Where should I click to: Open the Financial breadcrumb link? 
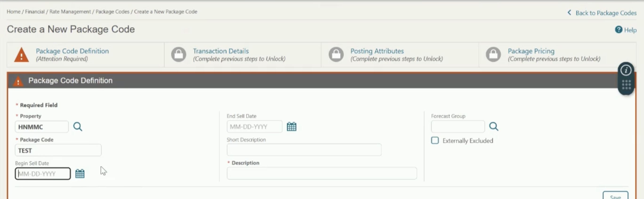(35, 12)
